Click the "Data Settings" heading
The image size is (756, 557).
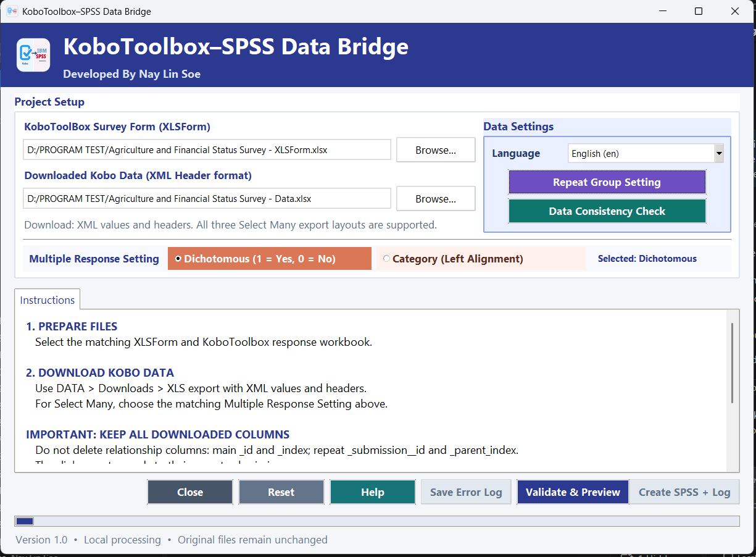tap(518, 127)
